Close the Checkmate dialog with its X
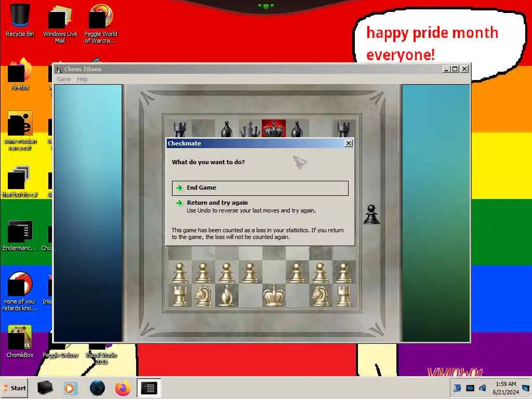 point(349,143)
